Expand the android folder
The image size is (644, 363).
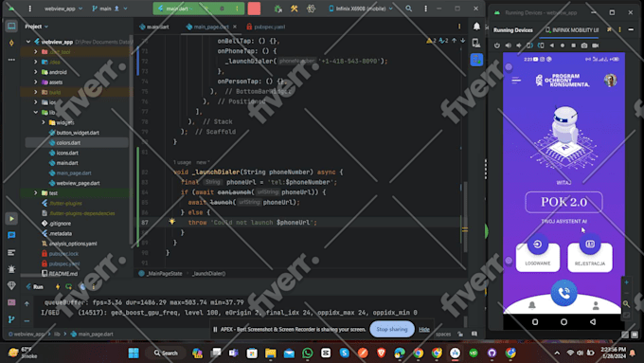pyautogui.click(x=36, y=72)
